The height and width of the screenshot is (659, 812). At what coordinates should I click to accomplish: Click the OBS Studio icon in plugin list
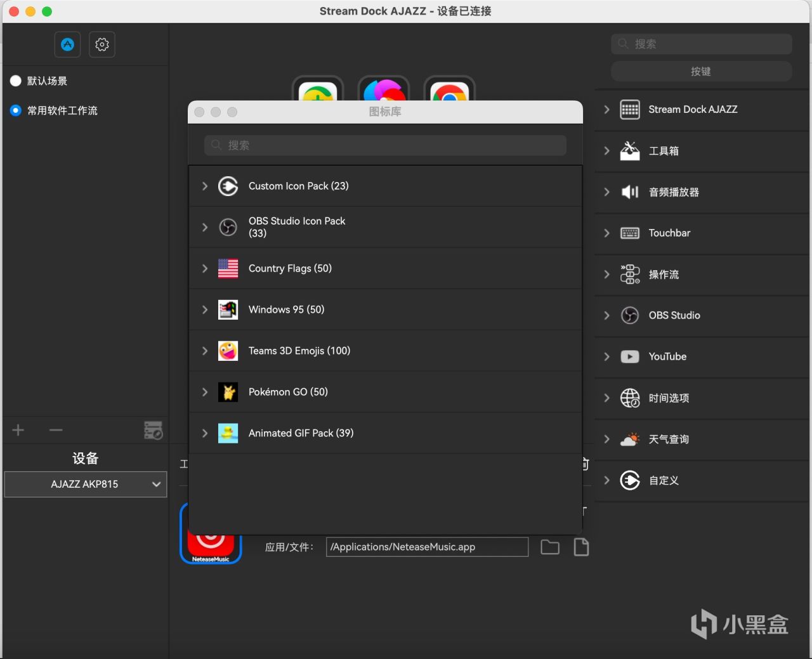pos(630,315)
